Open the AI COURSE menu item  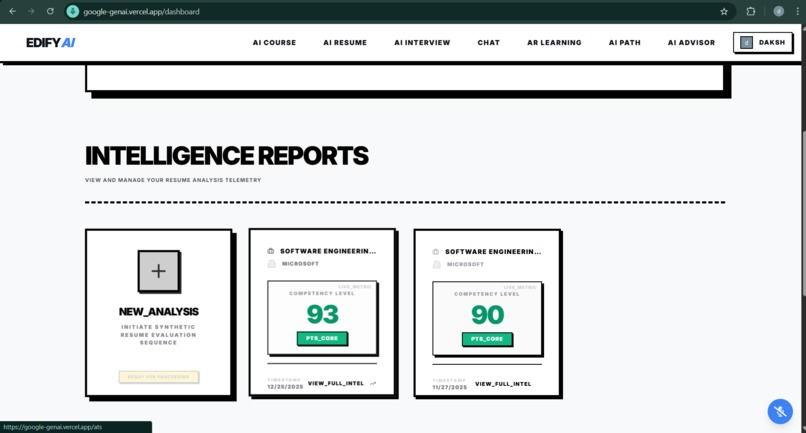click(x=274, y=43)
